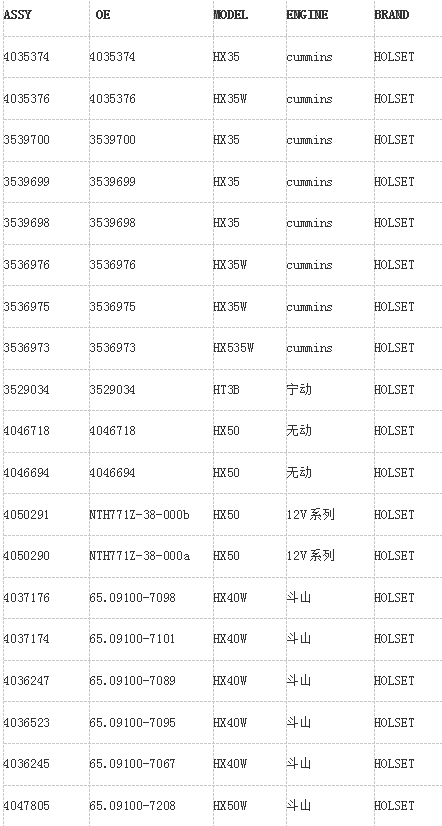
Task: Select ASSY number 4036245
Action: (x=26, y=764)
